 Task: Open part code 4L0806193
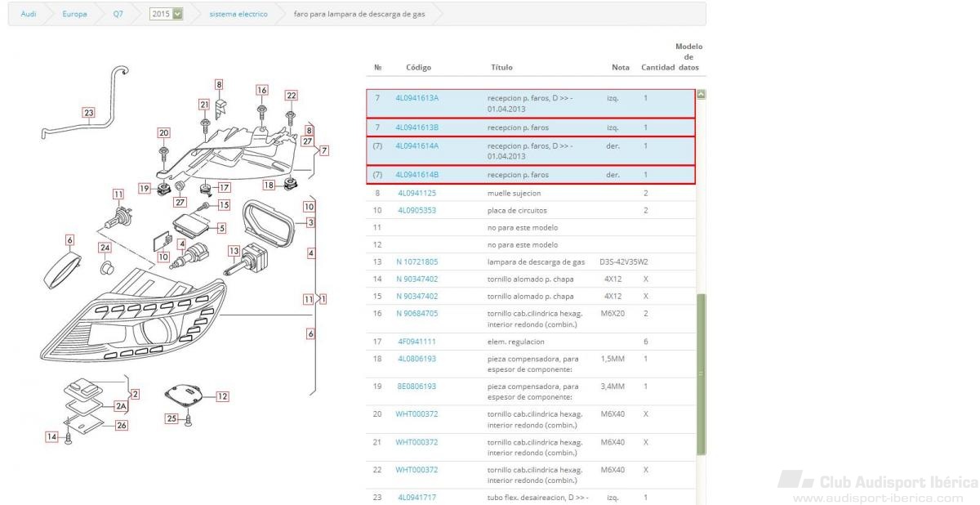416,359
